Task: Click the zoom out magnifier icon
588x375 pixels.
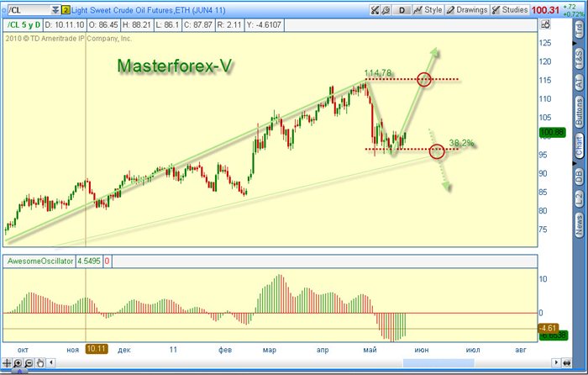Action: tap(29, 363)
